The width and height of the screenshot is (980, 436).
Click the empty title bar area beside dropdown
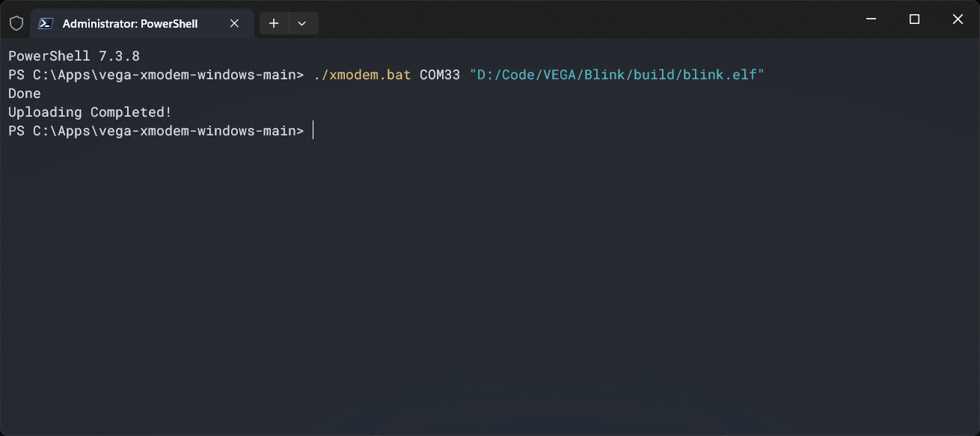[x=584, y=19]
